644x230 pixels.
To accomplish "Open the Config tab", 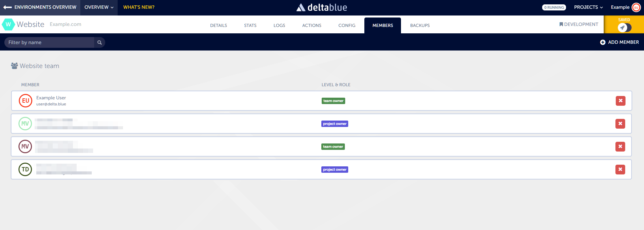I will pyautogui.click(x=347, y=26).
